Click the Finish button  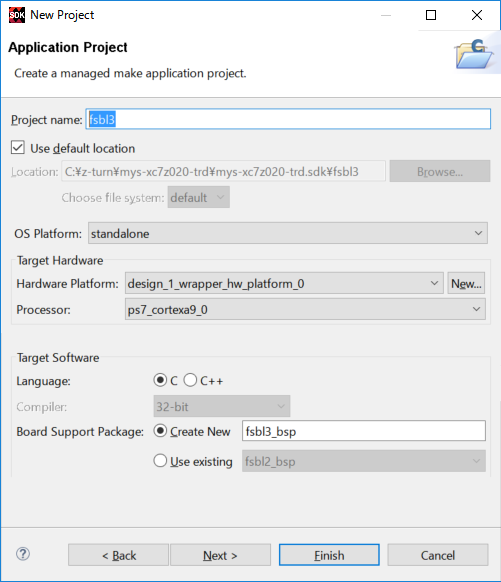pos(329,555)
